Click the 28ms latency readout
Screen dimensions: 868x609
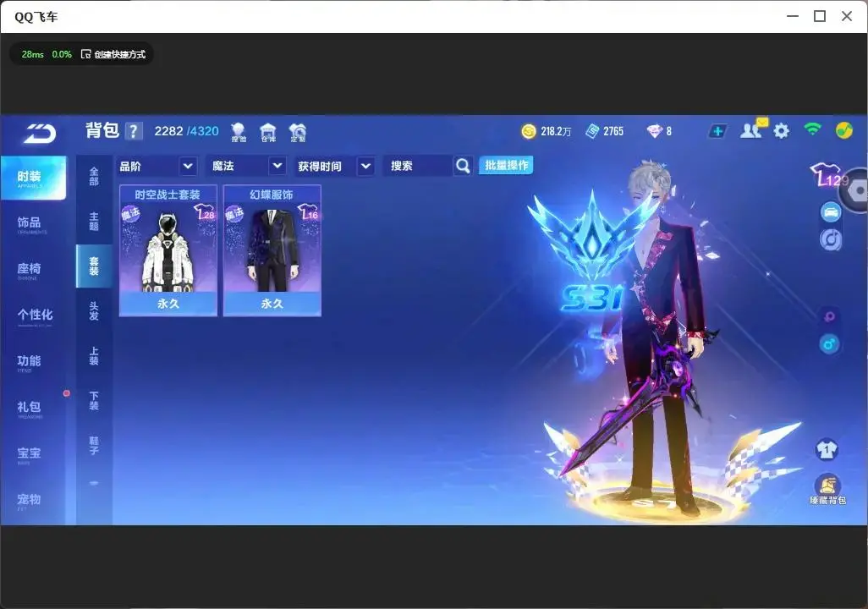(33, 54)
